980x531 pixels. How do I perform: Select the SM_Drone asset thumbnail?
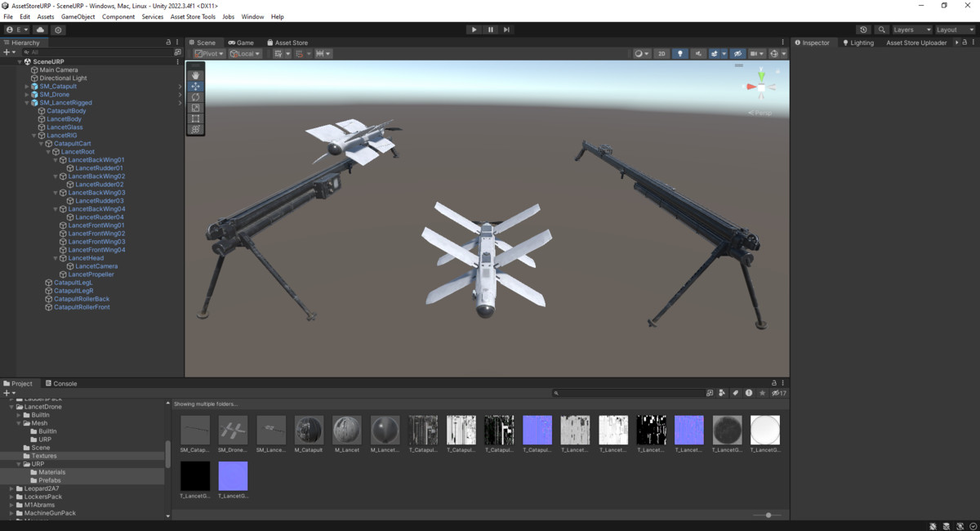[x=232, y=431]
